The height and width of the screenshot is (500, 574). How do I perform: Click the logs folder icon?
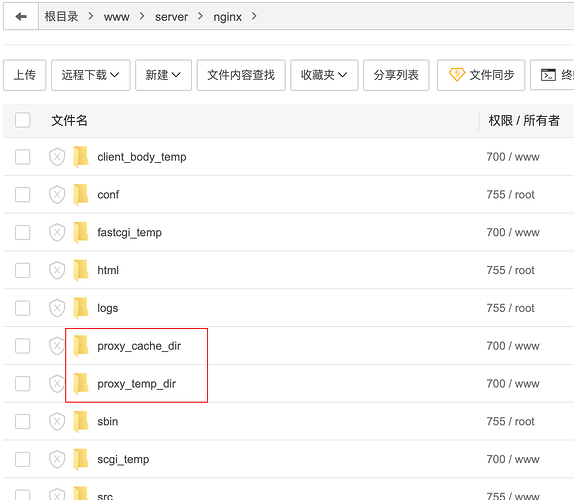point(81,308)
